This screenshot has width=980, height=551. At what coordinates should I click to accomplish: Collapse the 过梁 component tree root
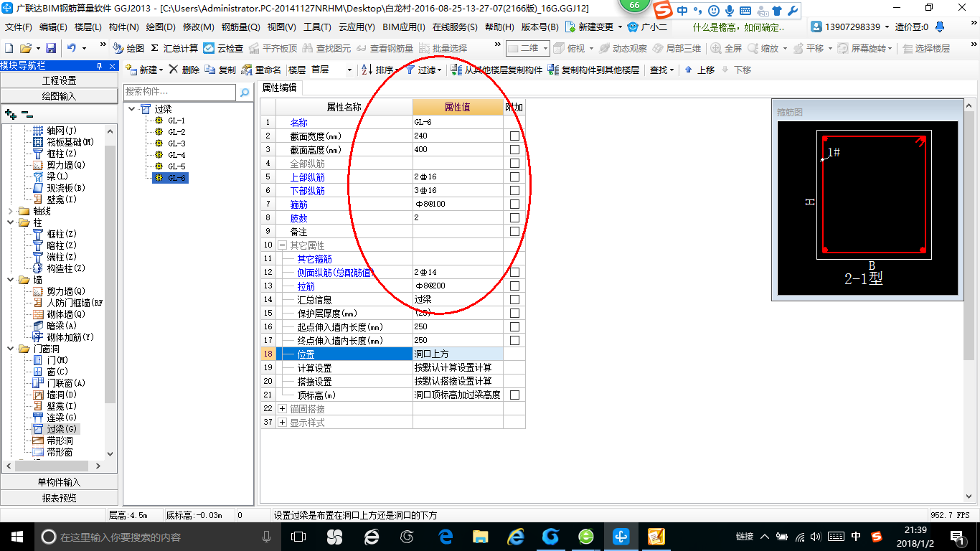click(131, 109)
